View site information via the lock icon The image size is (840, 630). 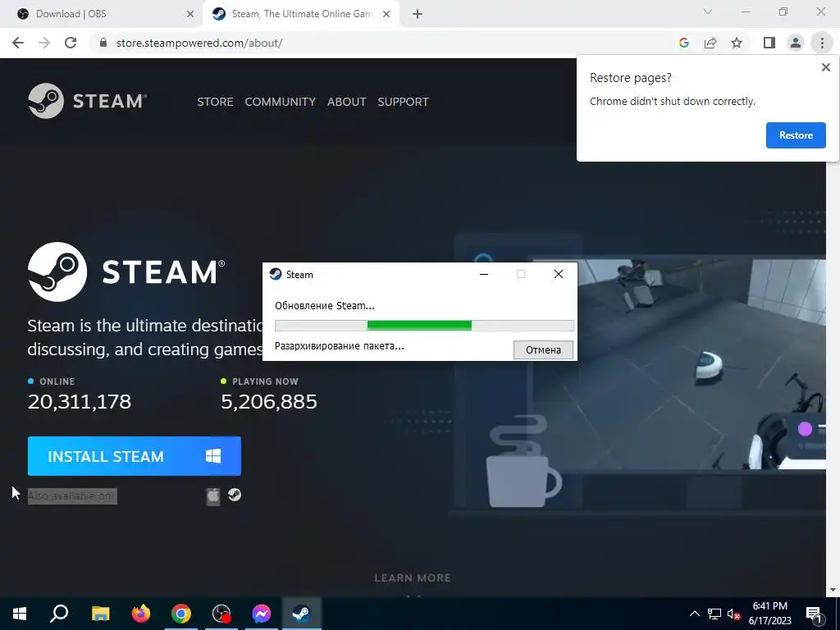[103, 43]
